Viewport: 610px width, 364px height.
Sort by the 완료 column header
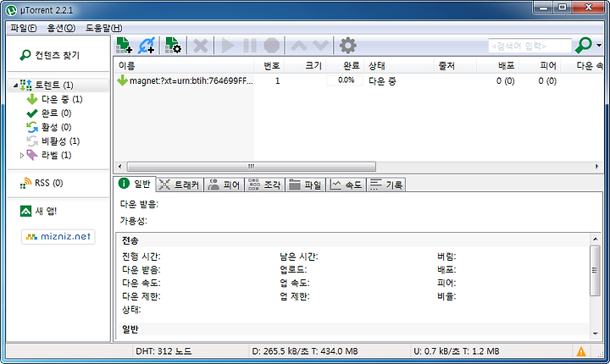(x=345, y=66)
